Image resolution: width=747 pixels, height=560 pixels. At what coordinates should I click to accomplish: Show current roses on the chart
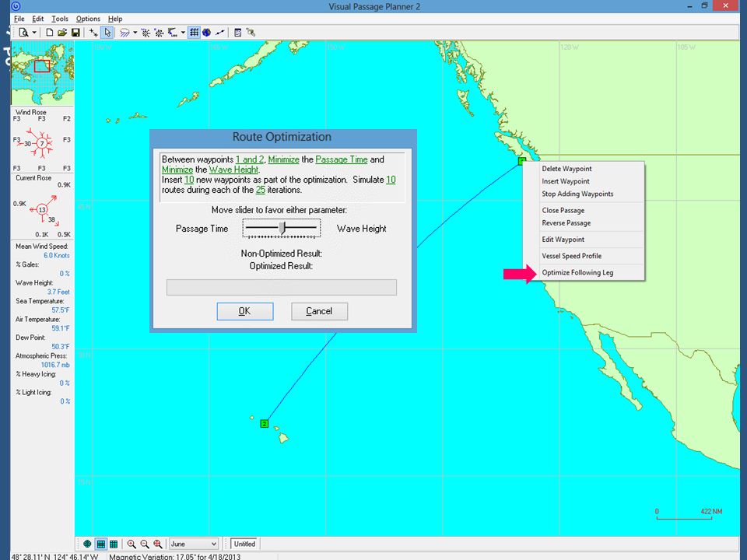tap(159, 33)
